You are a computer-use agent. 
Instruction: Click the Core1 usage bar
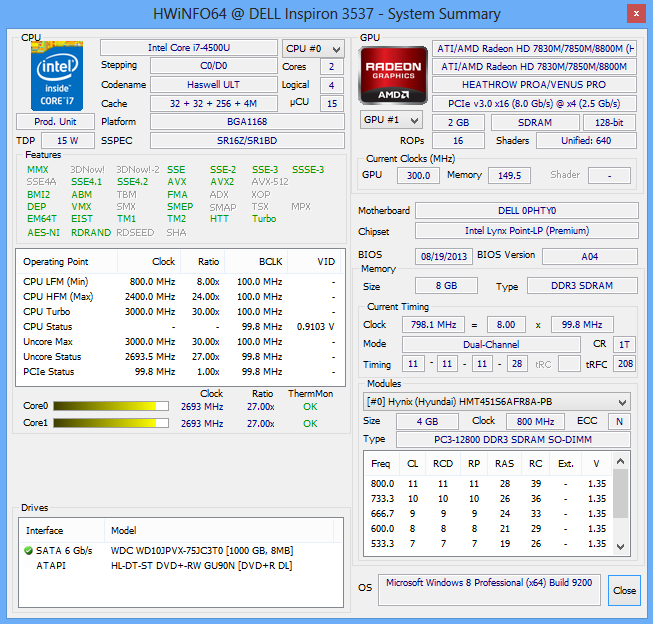tap(111, 423)
